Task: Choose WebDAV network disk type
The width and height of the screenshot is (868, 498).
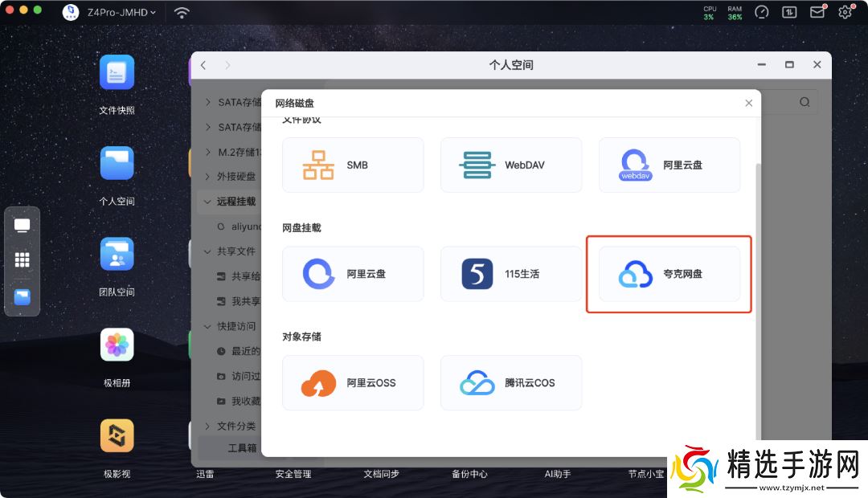Action: tap(511, 165)
